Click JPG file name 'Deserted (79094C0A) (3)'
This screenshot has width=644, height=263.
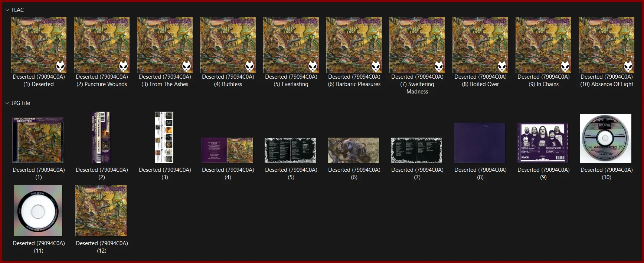point(165,174)
